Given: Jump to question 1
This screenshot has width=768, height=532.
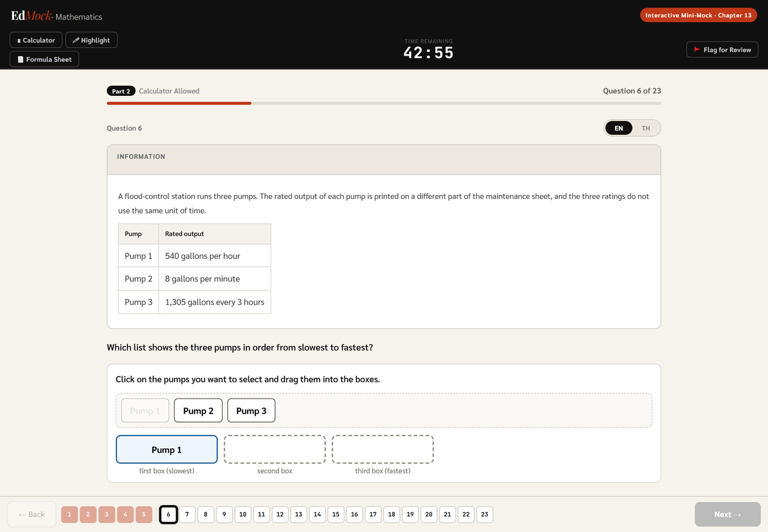Looking at the screenshot, I should coord(69,514).
